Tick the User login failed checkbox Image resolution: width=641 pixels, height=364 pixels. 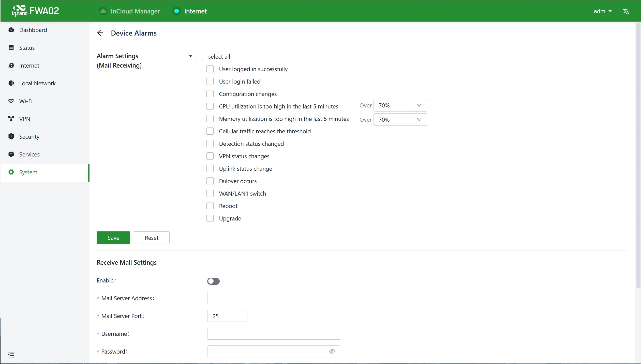coord(210,81)
